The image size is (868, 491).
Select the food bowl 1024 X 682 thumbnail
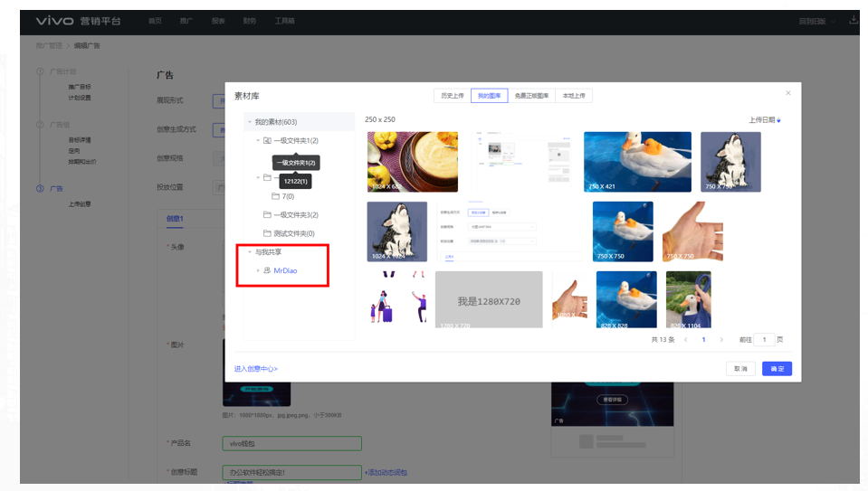tap(412, 162)
